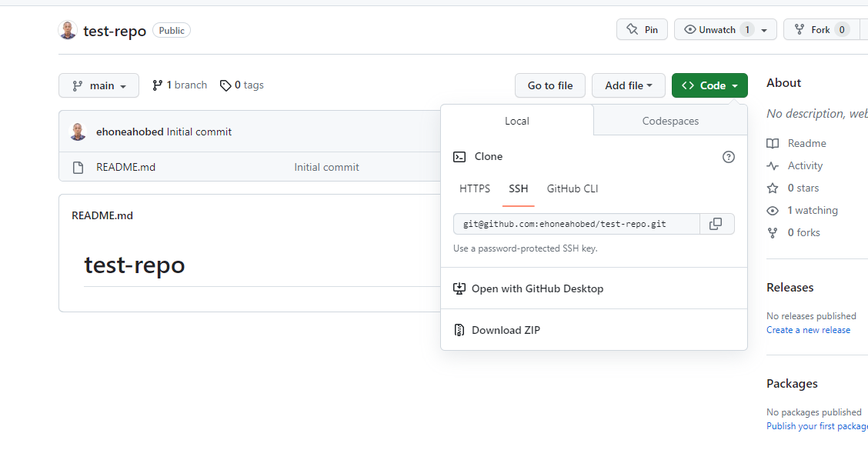The width and height of the screenshot is (868, 460).
Task: Switch to the Codespaces tab
Action: click(670, 121)
